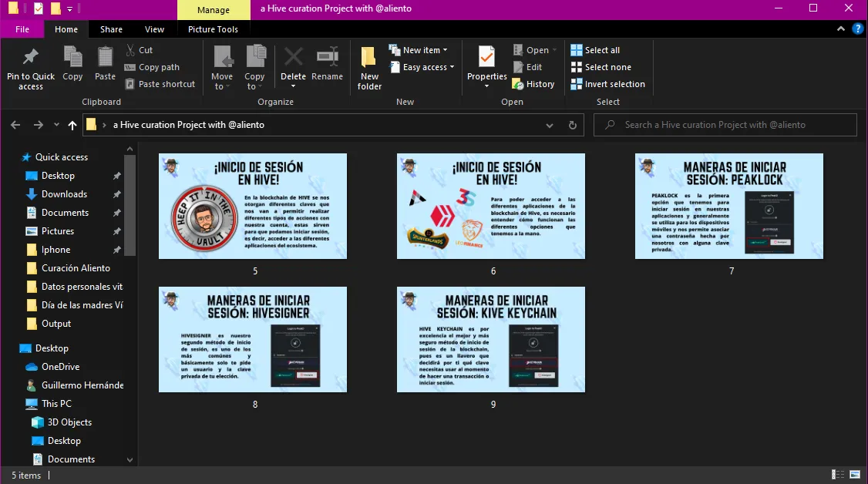Open pinned Documents under Quick access
This screenshot has height=484, width=868.
(x=65, y=213)
